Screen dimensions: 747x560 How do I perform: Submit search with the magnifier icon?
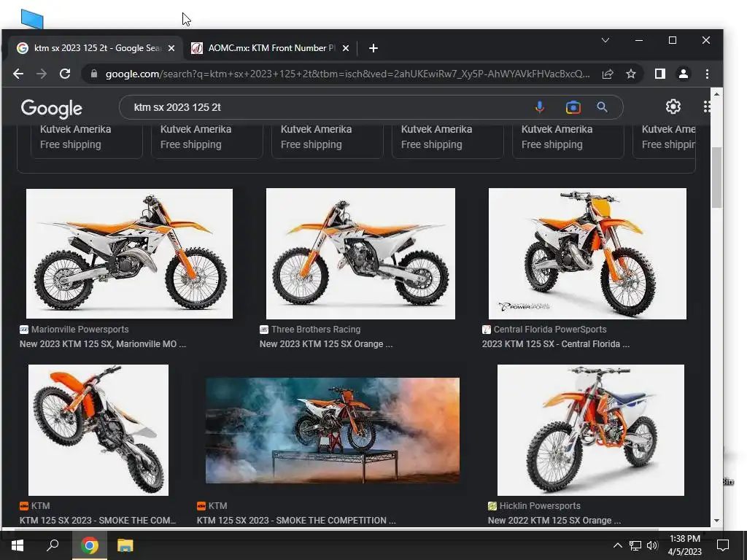tap(602, 107)
